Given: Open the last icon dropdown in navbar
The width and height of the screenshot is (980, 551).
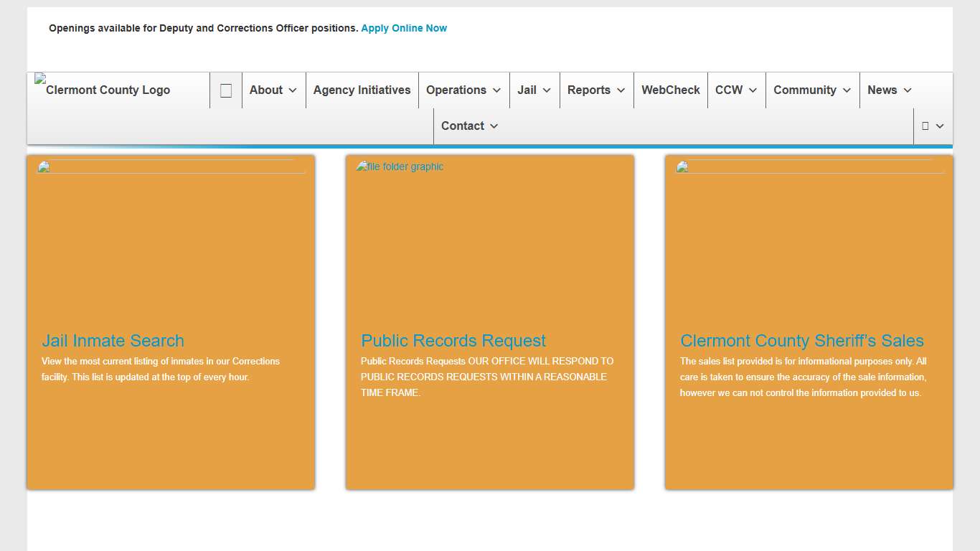Looking at the screenshot, I should pyautogui.click(x=933, y=126).
